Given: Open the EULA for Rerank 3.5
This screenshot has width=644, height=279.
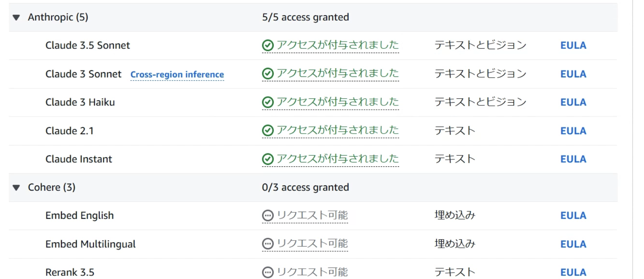Looking at the screenshot, I should coord(573,272).
